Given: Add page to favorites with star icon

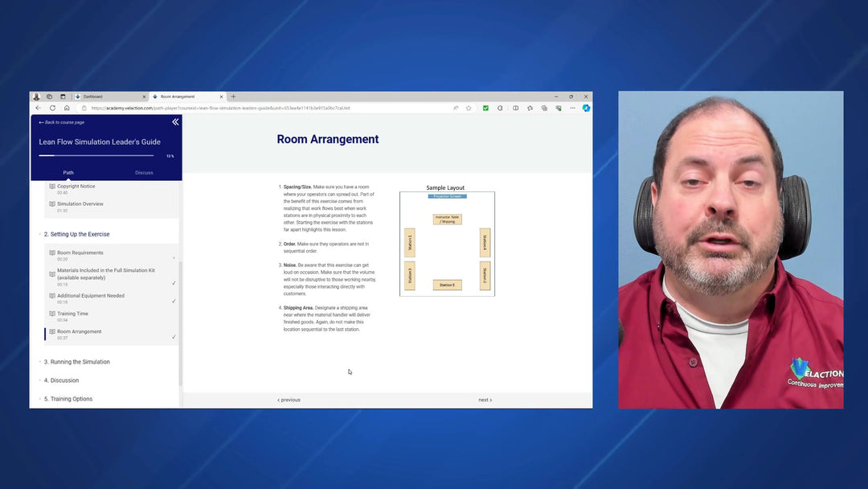Looking at the screenshot, I should coord(469,108).
